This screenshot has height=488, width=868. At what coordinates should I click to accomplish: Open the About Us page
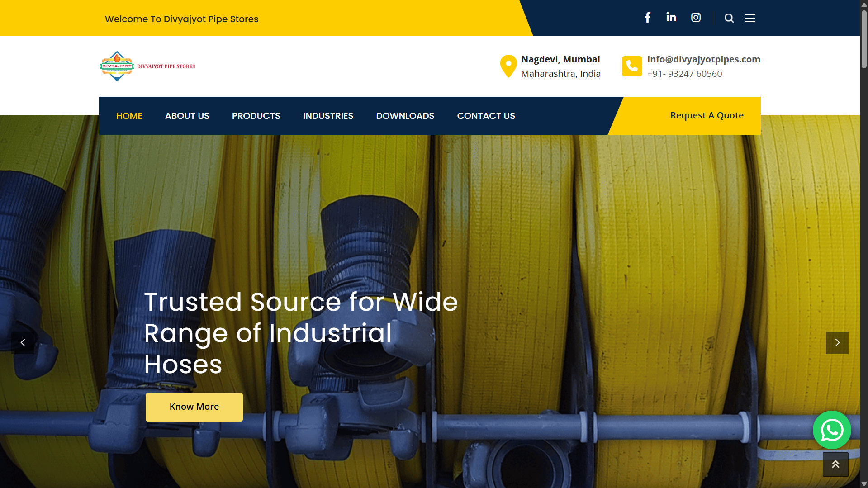point(187,116)
